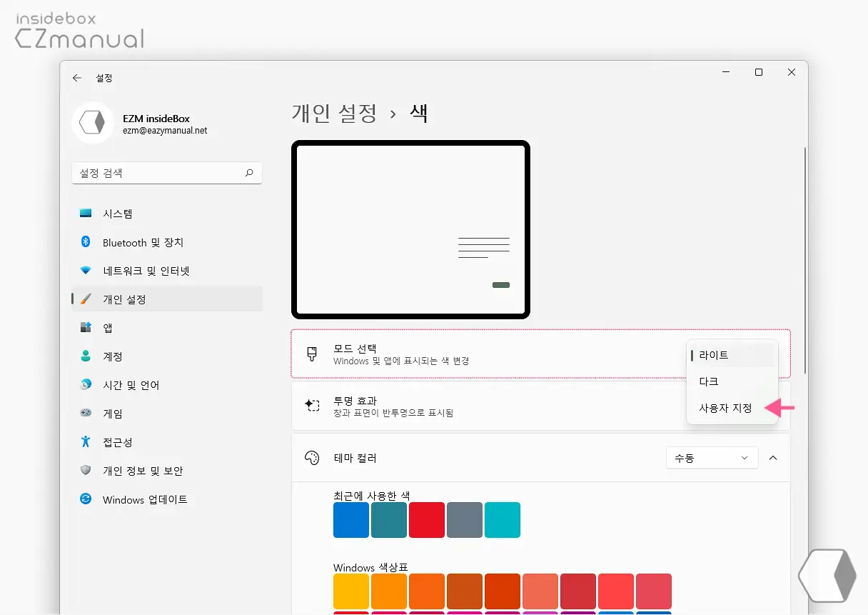Open the Windows 업데이트 sync icon
The image size is (868, 615).
pyautogui.click(x=86, y=499)
